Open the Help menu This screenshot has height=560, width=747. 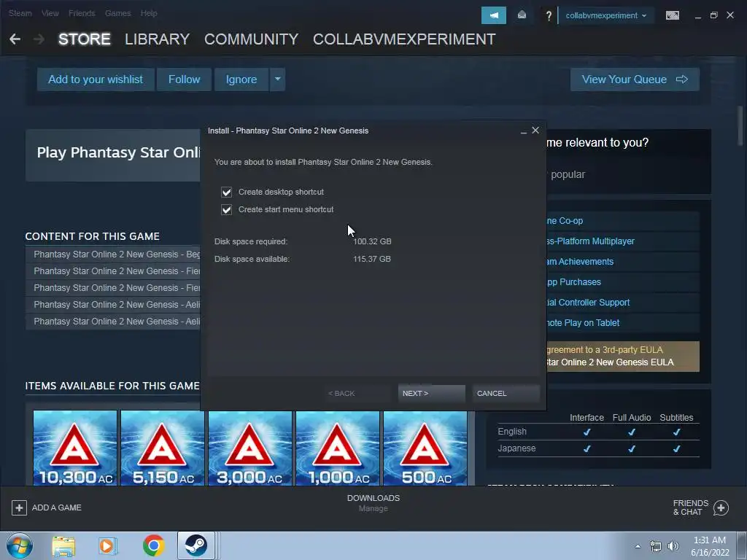tap(149, 13)
